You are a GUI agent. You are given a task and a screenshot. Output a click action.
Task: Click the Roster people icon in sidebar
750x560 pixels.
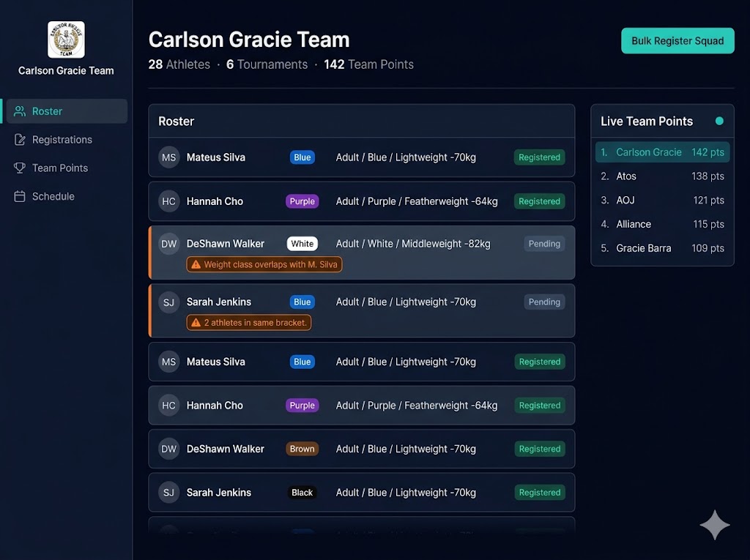pyautogui.click(x=20, y=111)
